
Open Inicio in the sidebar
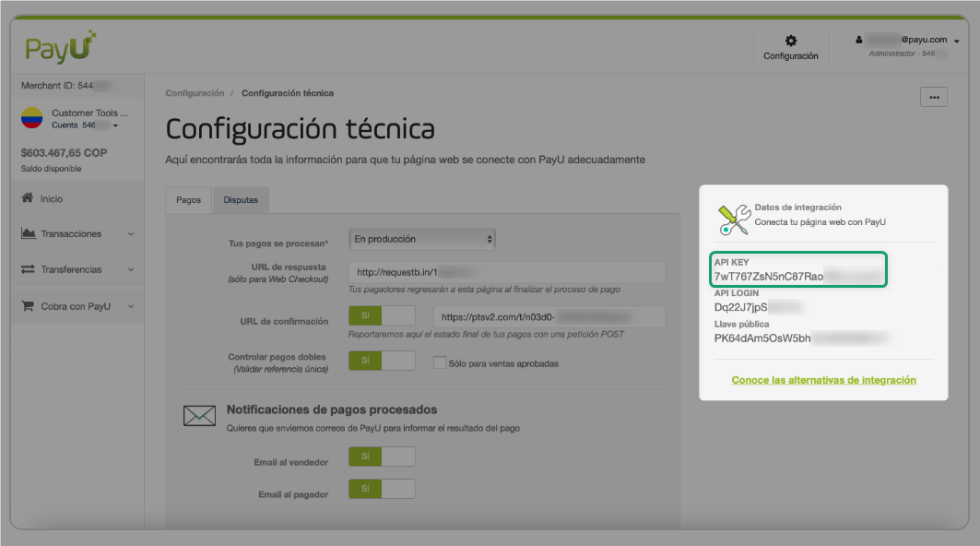[77, 199]
